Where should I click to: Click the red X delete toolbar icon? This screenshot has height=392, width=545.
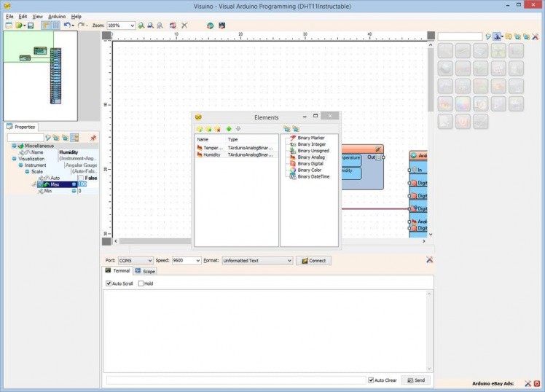pos(184,26)
